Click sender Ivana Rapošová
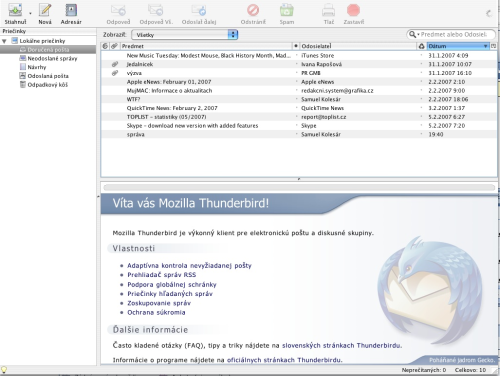 (x=321, y=64)
